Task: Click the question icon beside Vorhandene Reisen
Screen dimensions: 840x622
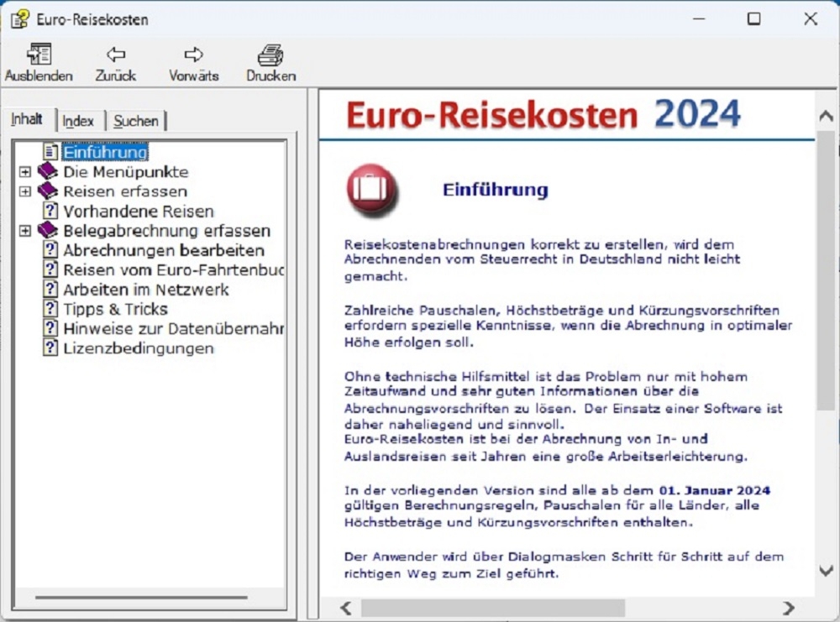Action: tap(50, 211)
